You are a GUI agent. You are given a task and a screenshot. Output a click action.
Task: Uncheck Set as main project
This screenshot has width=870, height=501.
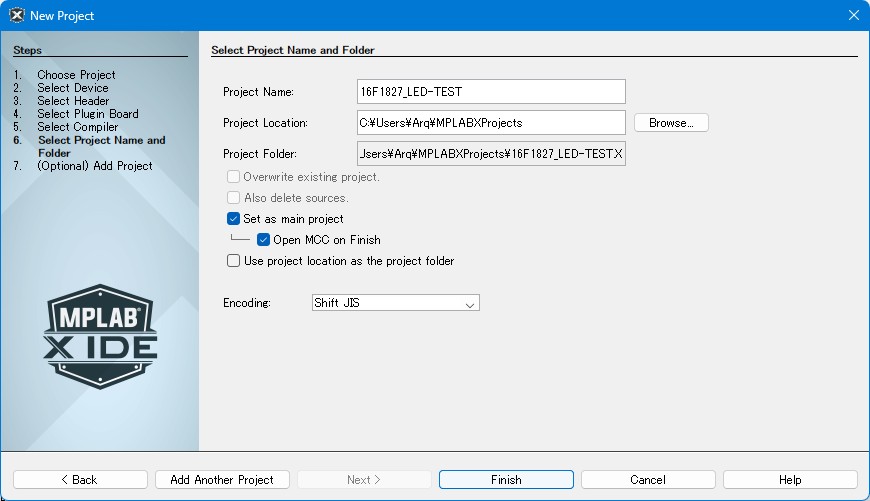tap(234, 219)
